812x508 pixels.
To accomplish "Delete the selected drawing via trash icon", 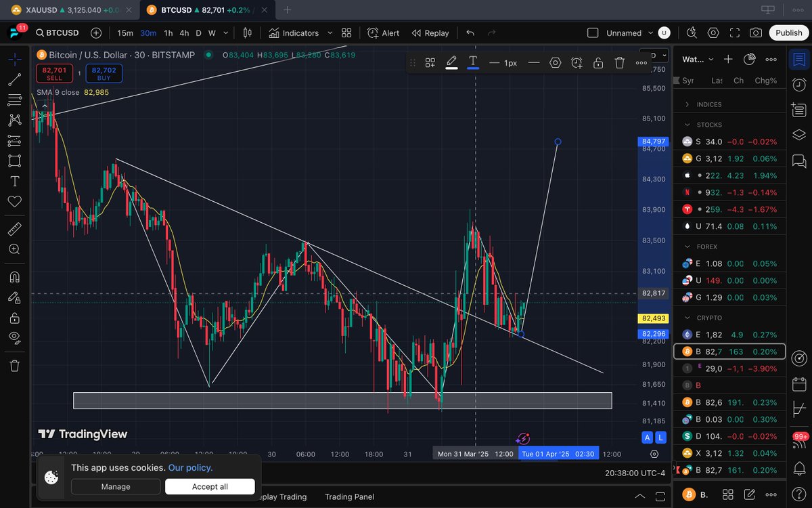I will [x=619, y=62].
